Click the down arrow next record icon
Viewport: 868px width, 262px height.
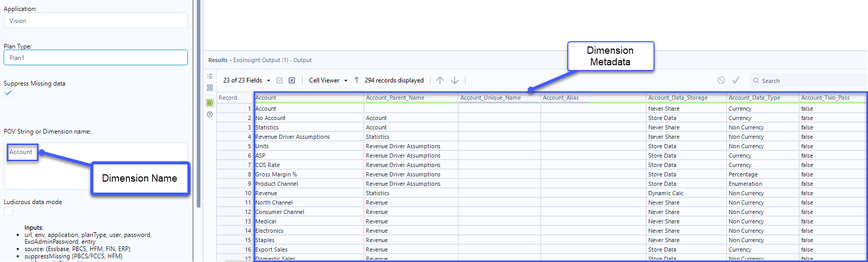coord(455,80)
